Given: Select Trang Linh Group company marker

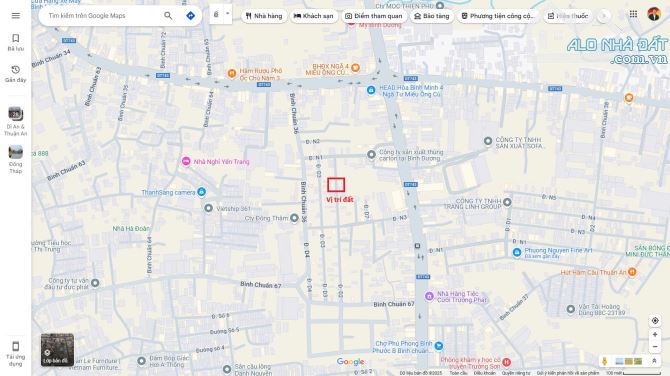Looking at the screenshot, I should (507, 202).
